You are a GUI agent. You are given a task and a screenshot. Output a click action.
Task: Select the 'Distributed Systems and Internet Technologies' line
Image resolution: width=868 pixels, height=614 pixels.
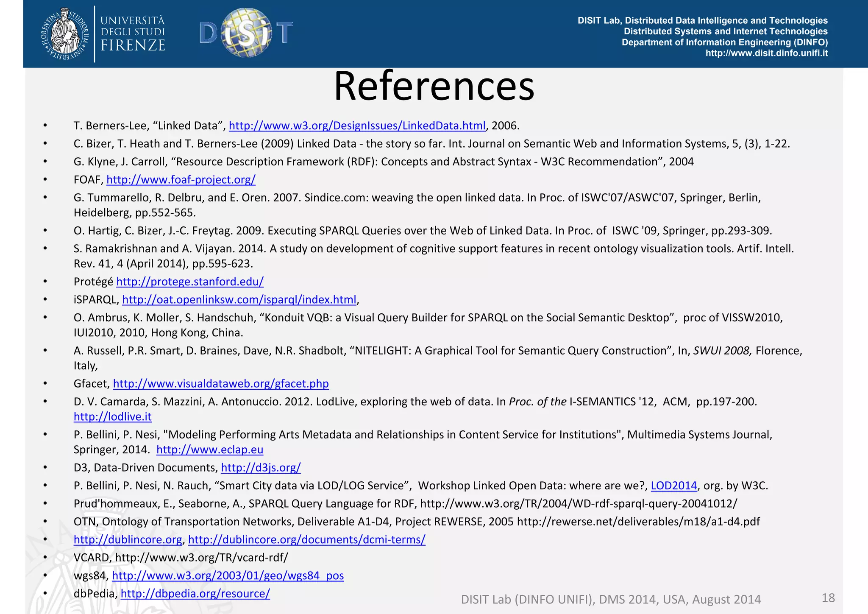coord(726,31)
